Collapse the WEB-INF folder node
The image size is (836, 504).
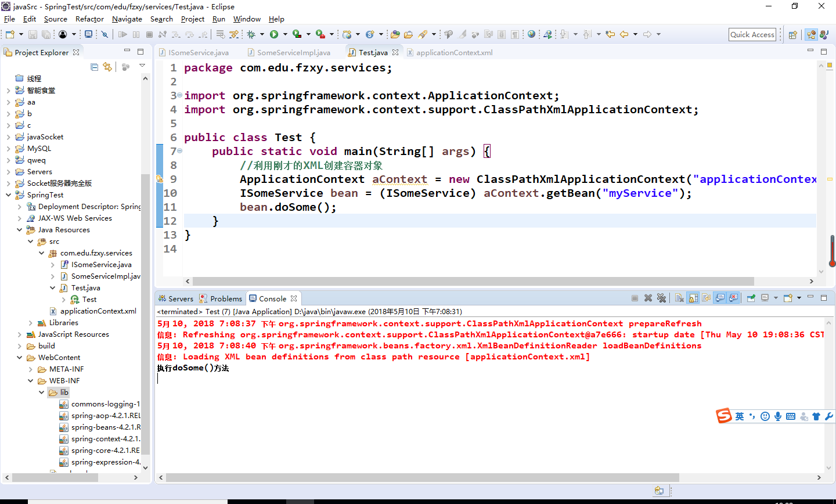coord(30,381)
